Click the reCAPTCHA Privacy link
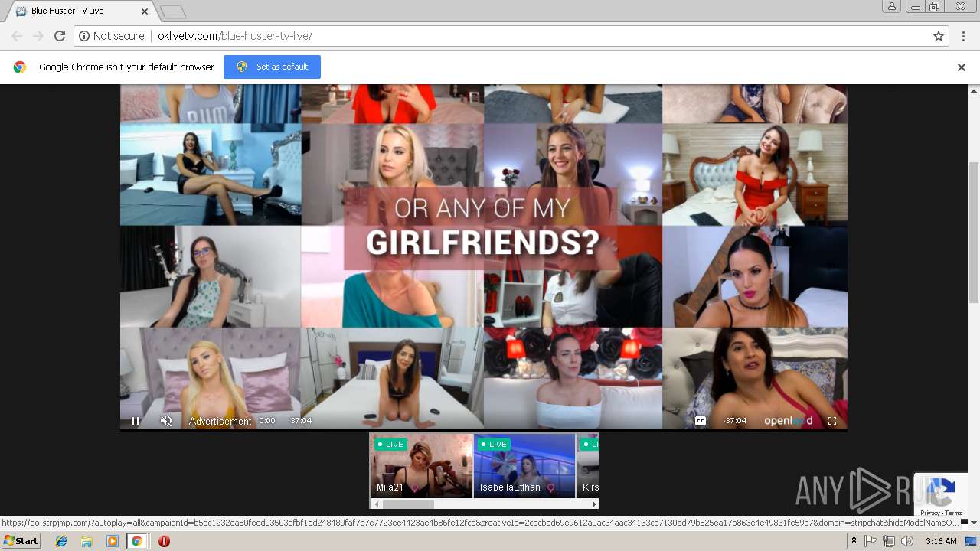Image resolution: width=980 pixels, height=551 pixels. click(x=929, y=514)
